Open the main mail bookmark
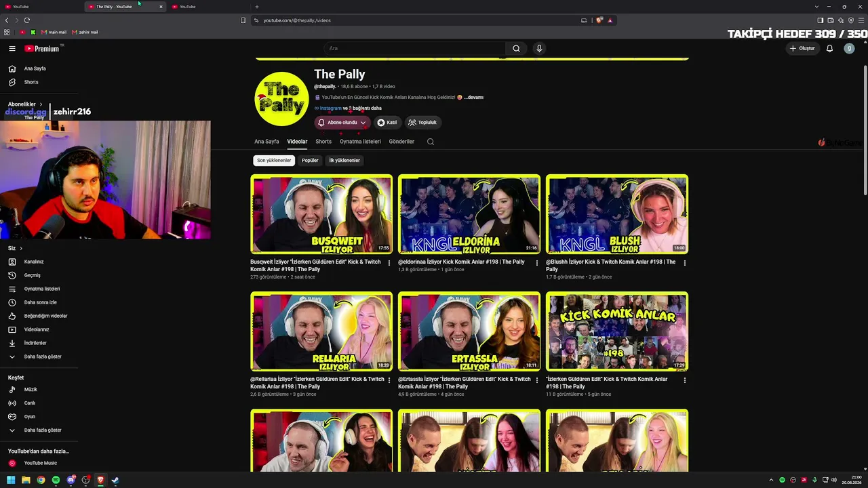868x488 pixels. tap(54, 32)
